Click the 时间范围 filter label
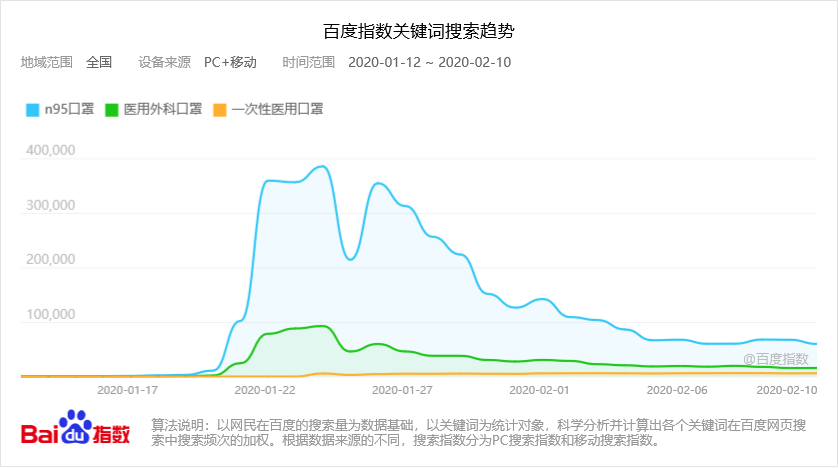 point(309,62)
